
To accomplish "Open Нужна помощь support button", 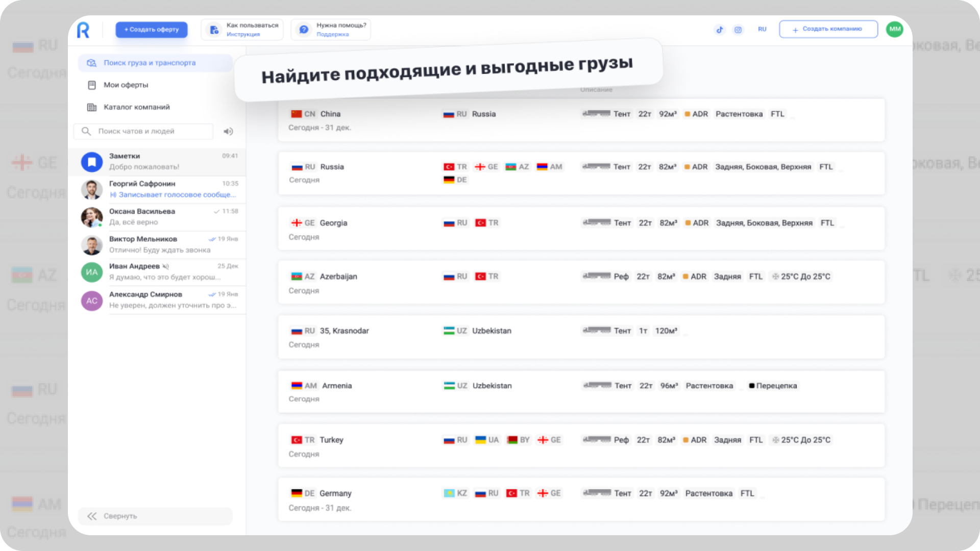I will click(x=331, y=30).
